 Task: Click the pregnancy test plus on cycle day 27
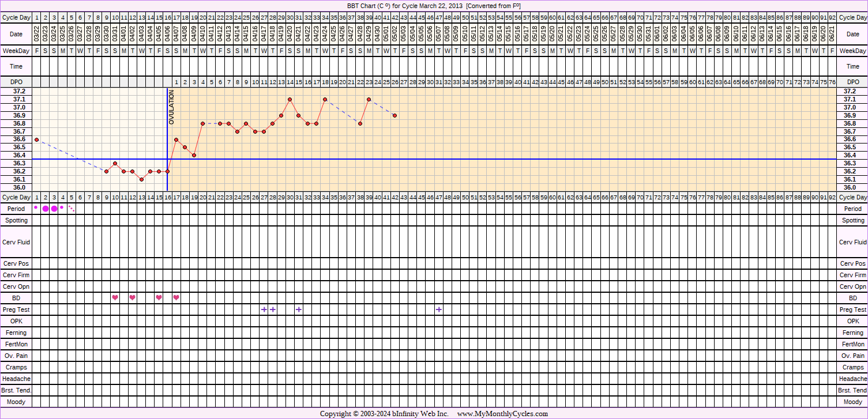pos(264,309)
